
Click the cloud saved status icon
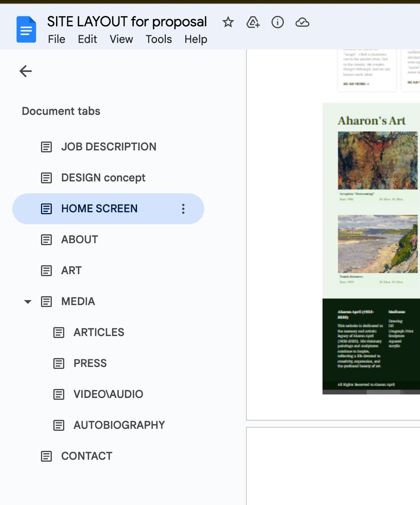point(302,22)
